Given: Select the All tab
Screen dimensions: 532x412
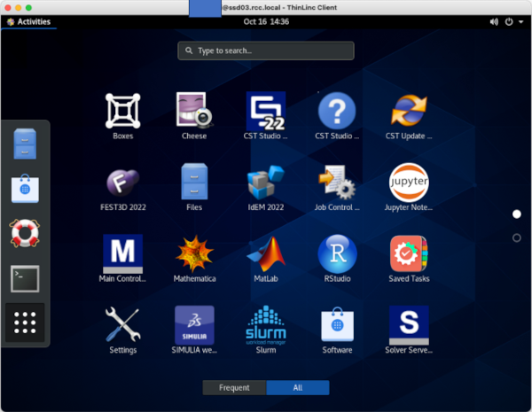Looking at the screenshot, I should tap(298, 387).
